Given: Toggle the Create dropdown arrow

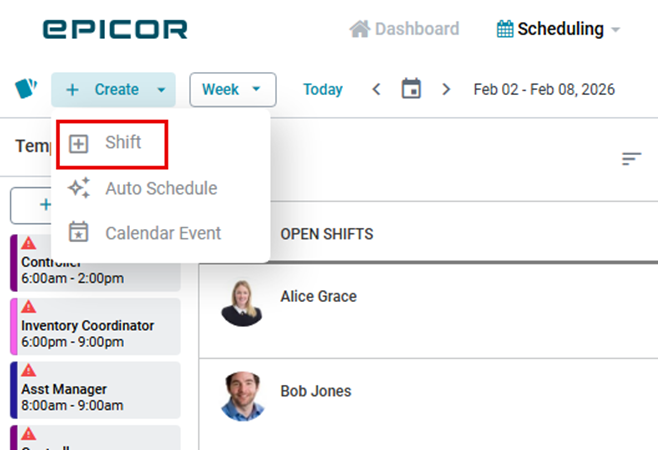Looking at the screenshot, I should 161,90.
